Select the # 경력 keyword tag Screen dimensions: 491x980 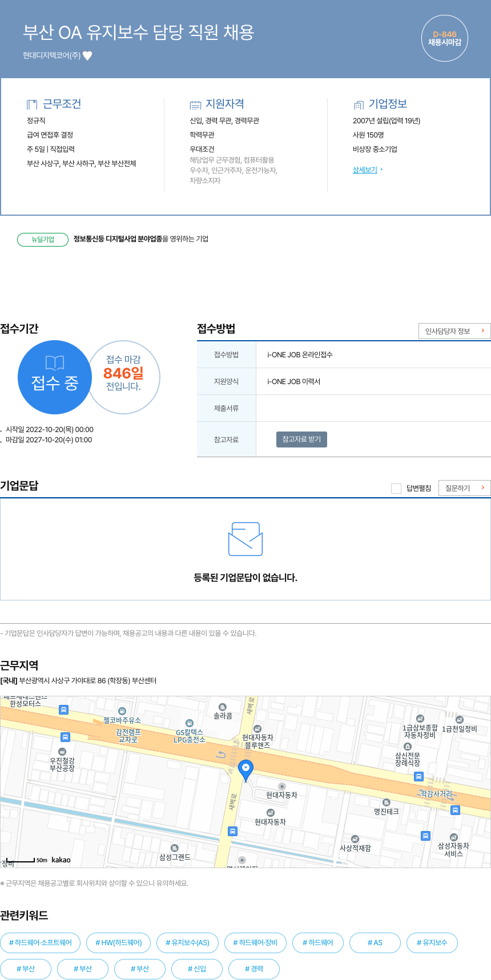coord(254,969)
